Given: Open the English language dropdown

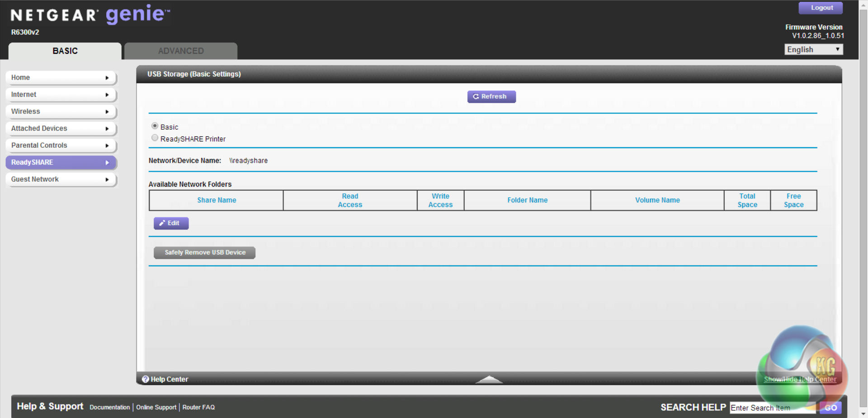Looking at the screenshot, I should [814, 49].
